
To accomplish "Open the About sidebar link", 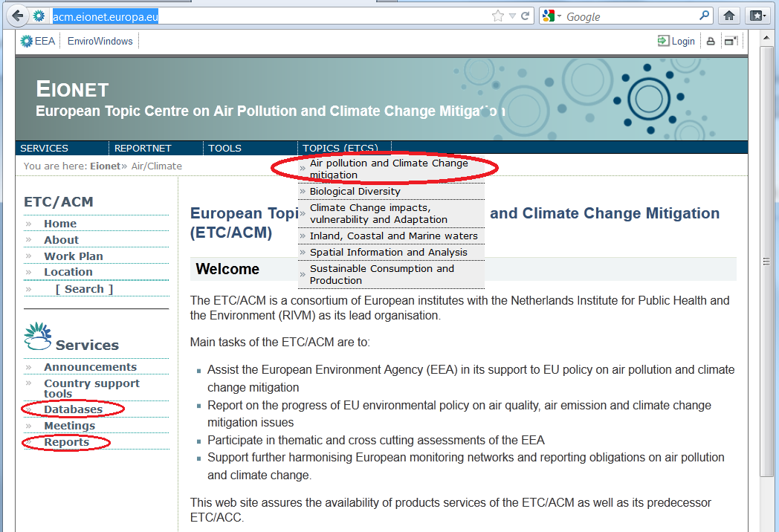I will click(x=61, y=240).
